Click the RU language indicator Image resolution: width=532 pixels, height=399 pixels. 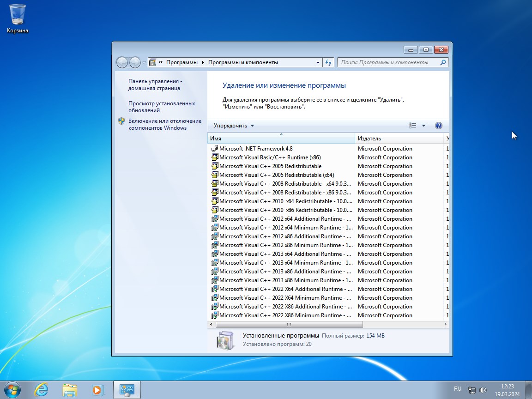click(457, 389)
